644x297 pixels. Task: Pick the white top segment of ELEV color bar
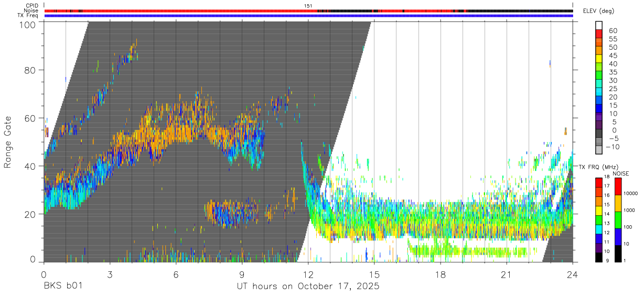point(599,26)
